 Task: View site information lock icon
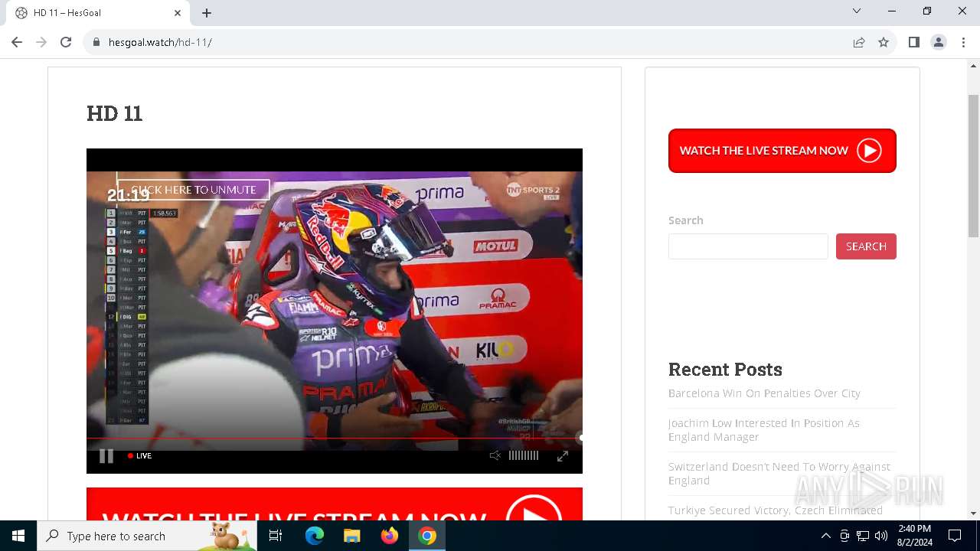point(96,42)
